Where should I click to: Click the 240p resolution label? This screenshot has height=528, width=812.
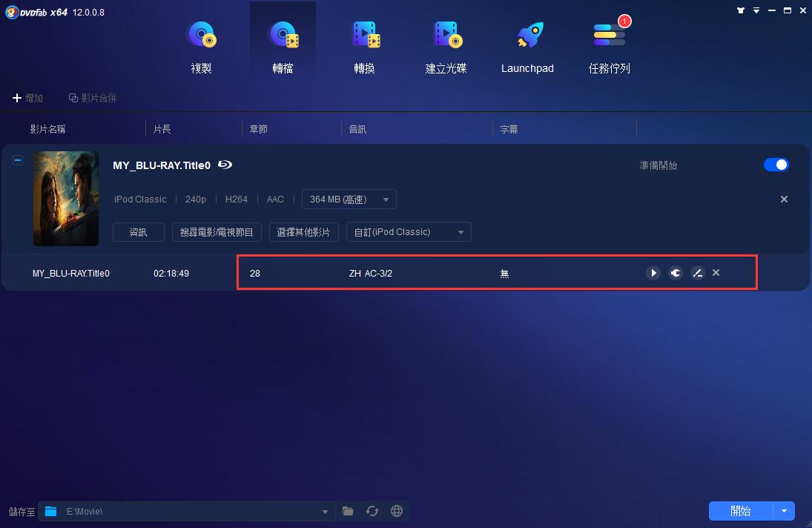pos(196,199)
